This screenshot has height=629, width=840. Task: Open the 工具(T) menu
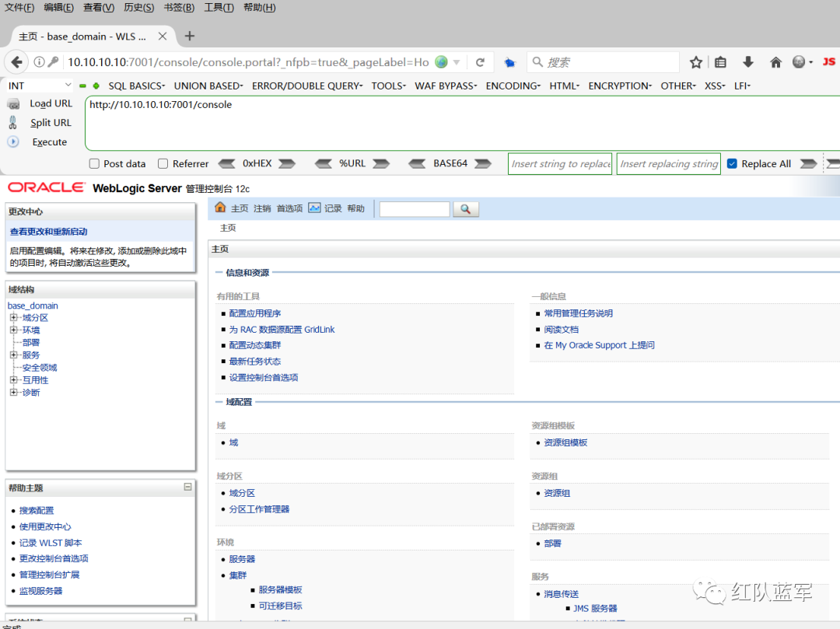[x=219, y=8]
